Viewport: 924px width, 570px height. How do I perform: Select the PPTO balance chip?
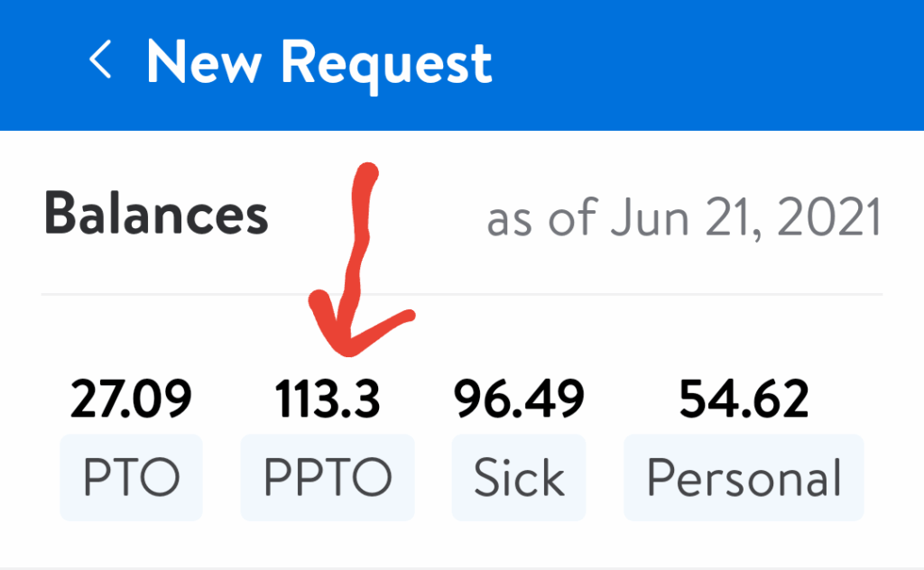(327, 478)
